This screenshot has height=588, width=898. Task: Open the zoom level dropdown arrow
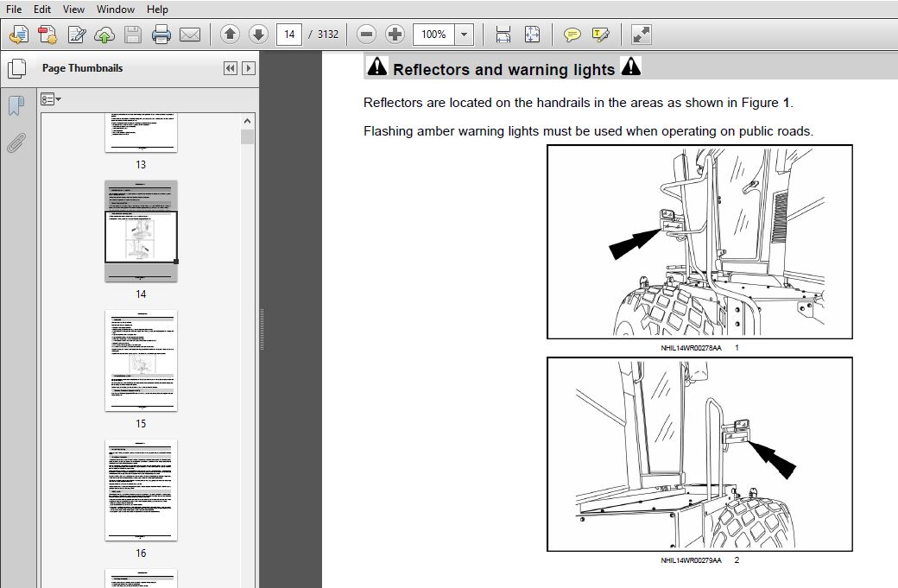[464, 35]
